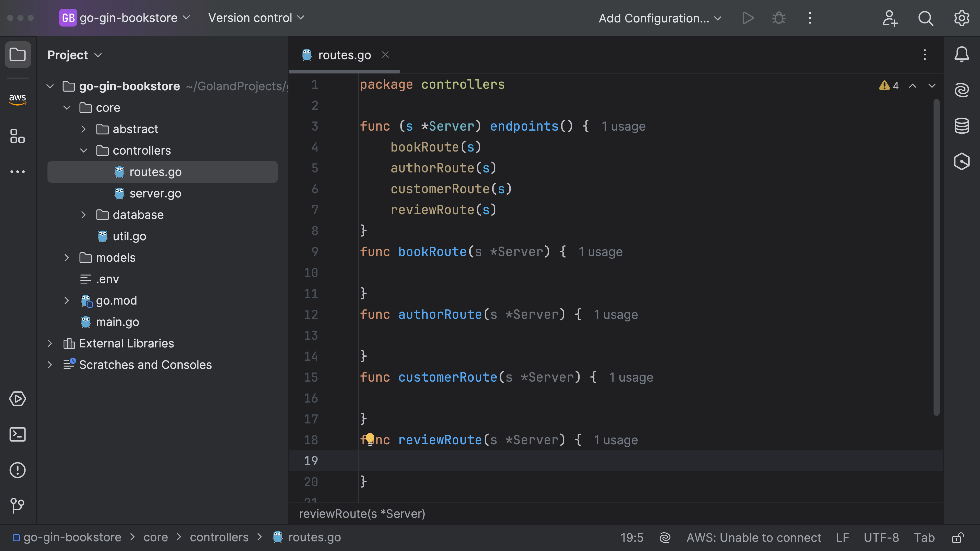Click the AWS: Unable to connect status widget
This screenshot has height=551, width=980.
click(x=753, y=537)
